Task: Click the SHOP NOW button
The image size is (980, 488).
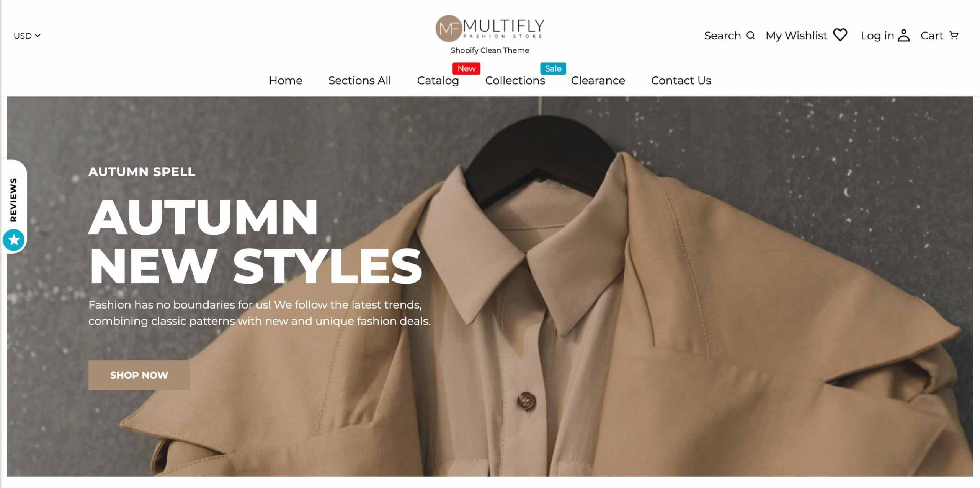Action: tap(139, 375)
